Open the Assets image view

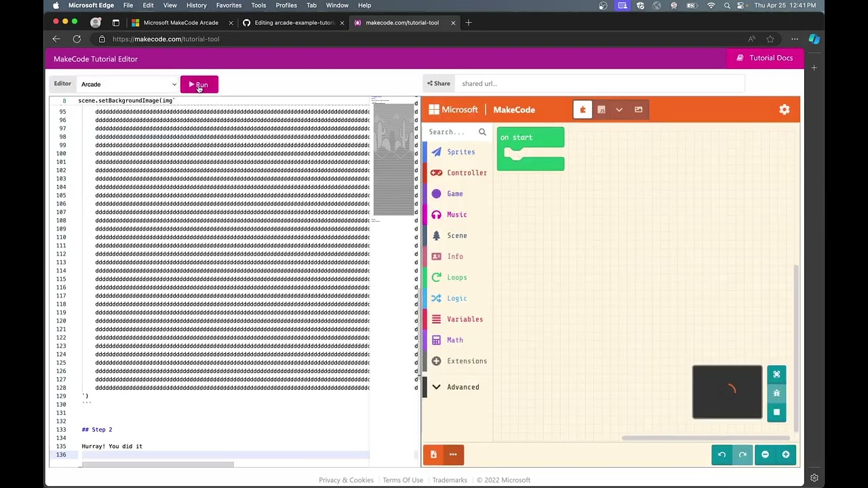[638, 110]
